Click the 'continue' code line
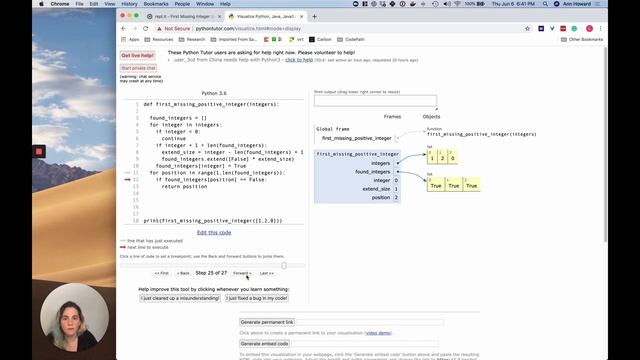Viewport: 640px width, 360px height. point(173,139)
